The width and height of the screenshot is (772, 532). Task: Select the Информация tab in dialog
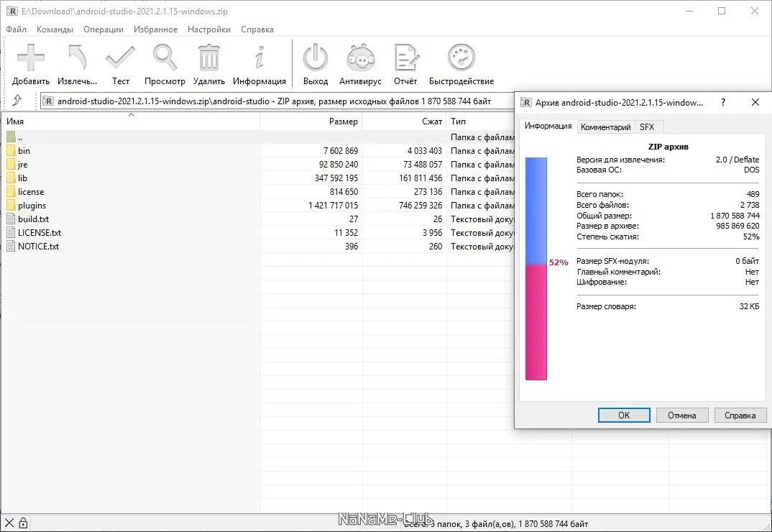tap(548, 126)
